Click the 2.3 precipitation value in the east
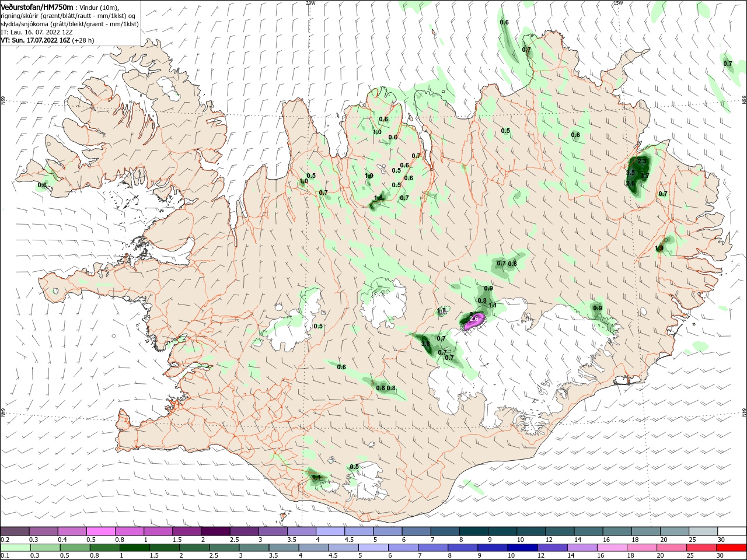 click(642, 162)
